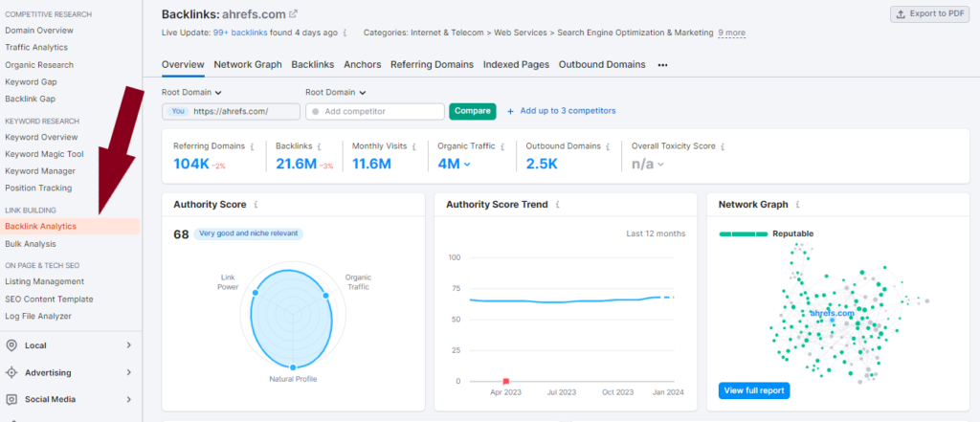Open Keyword Magic Tool in sidebar
Viewport: 980px width, 422px height.
pos(44,154)
